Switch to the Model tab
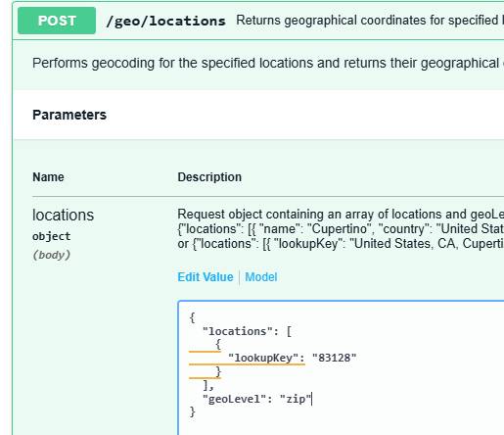The width and height of the screenshot is (504, 435). (x=261, y=277)
